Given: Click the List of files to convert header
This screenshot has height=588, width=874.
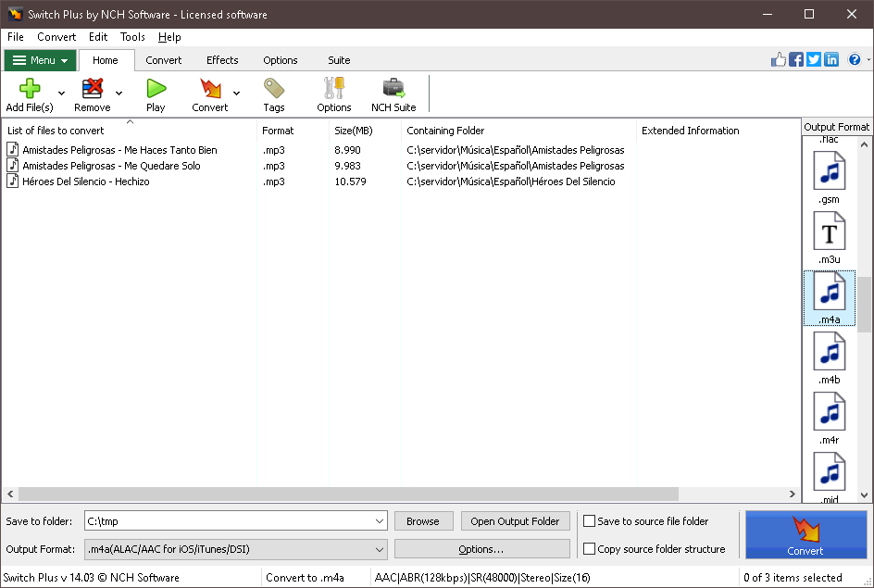Looking at the screenshot, I should (x=130, y=131).
